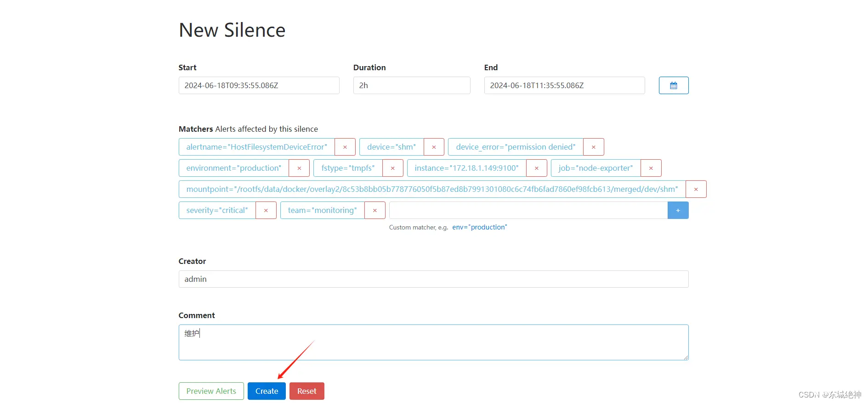Edit the device_error="permission denied" matcher
The image size is (868, 403).
(x=516, y=147)
